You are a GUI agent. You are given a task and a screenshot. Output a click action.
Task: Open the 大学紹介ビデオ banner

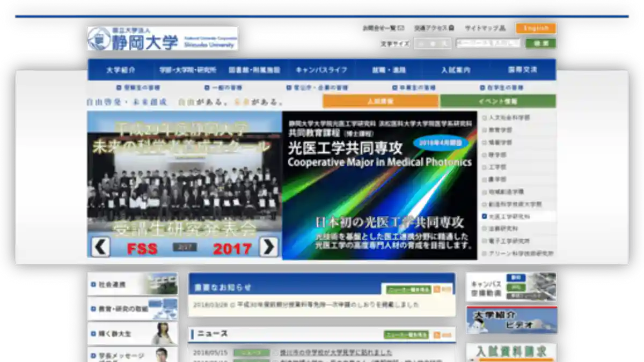point(511,320)
